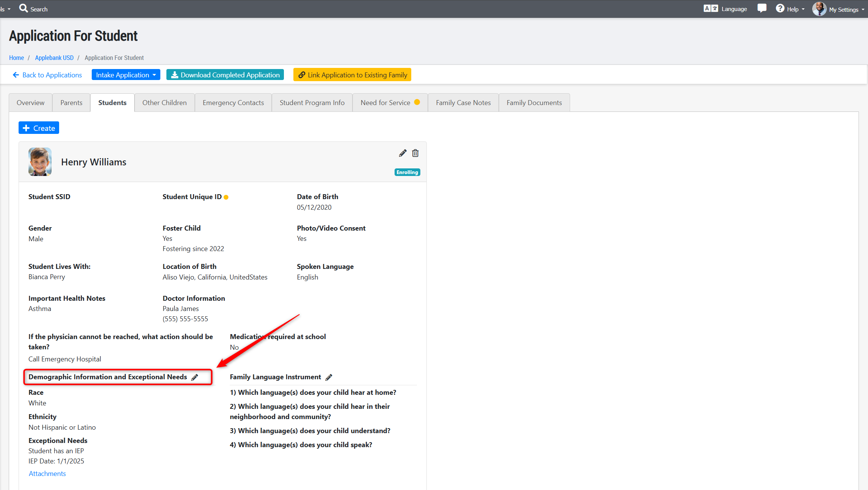Click the pencil icon to edit Henry Williams' record
The height and width of the screenshot is (490, 868).
(x=403, y=153)
